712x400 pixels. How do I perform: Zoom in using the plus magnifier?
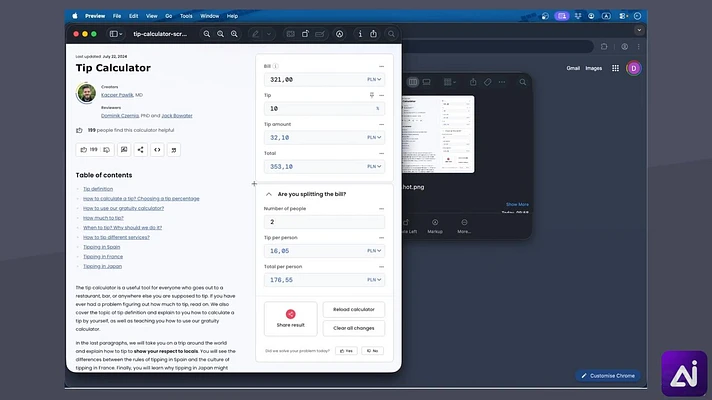(x=234, y=34)
